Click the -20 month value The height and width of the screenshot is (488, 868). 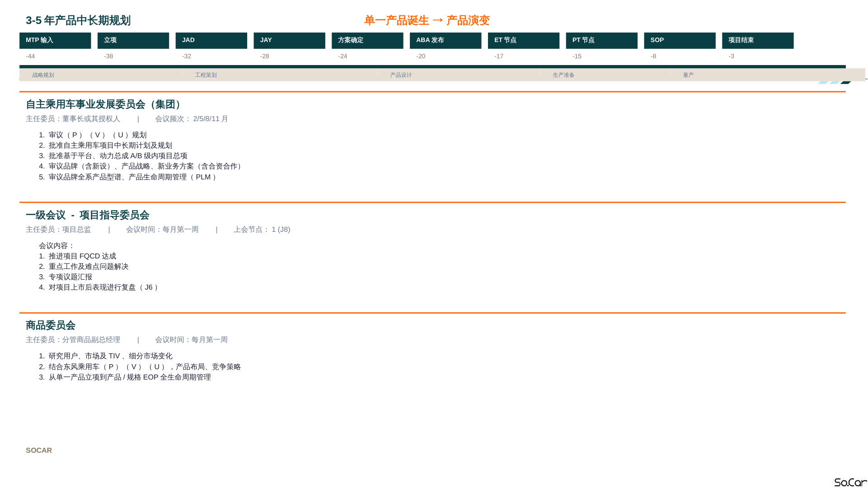click(x=421, y=56)
